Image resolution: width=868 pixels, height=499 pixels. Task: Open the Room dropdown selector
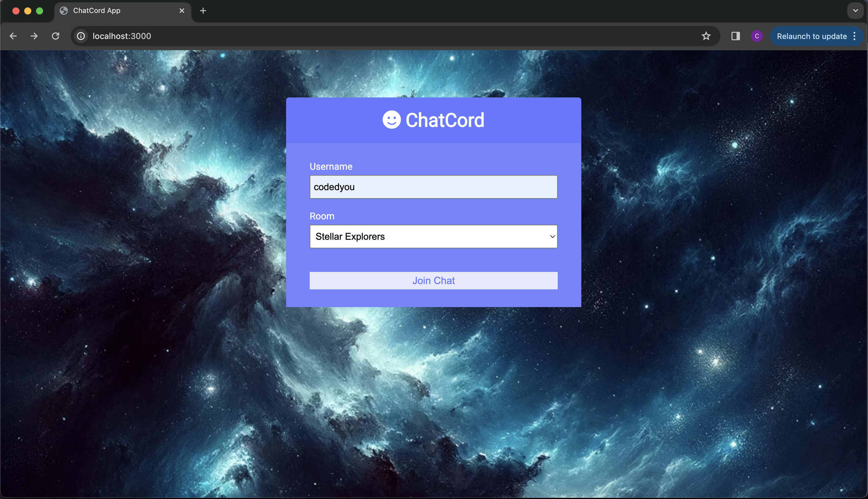pyautogui.click(x=433, y=237)
